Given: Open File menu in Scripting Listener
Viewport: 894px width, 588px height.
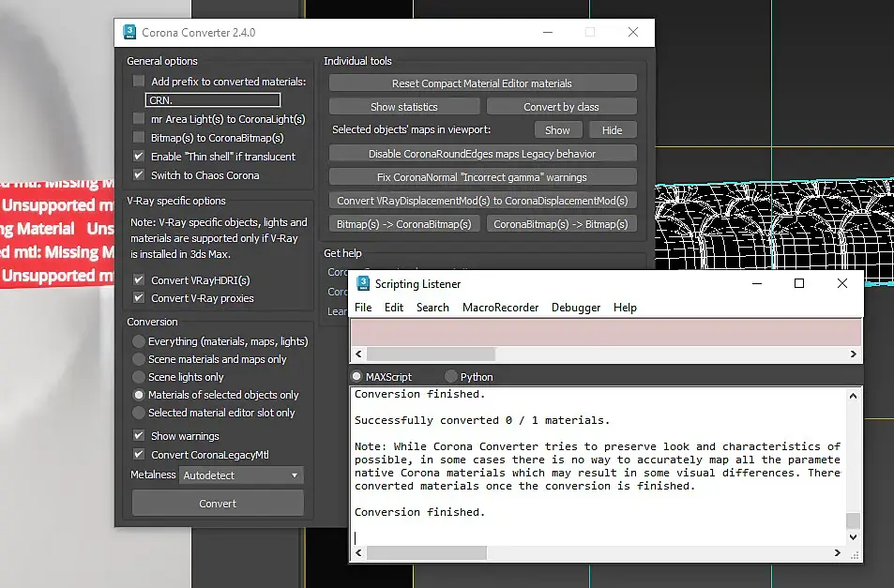Looking at the screenshot, I should pyautogui.click(x=363, y=308).
